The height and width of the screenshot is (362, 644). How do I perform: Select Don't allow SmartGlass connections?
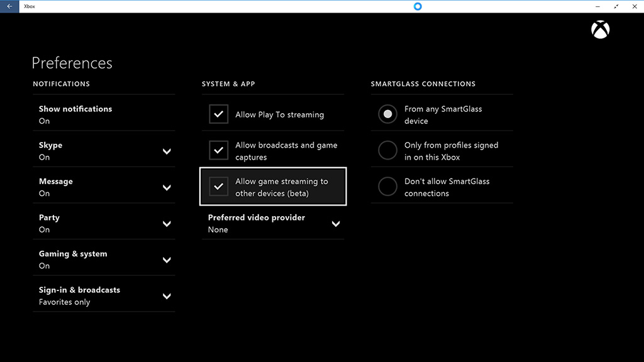(x=388, y=187)
